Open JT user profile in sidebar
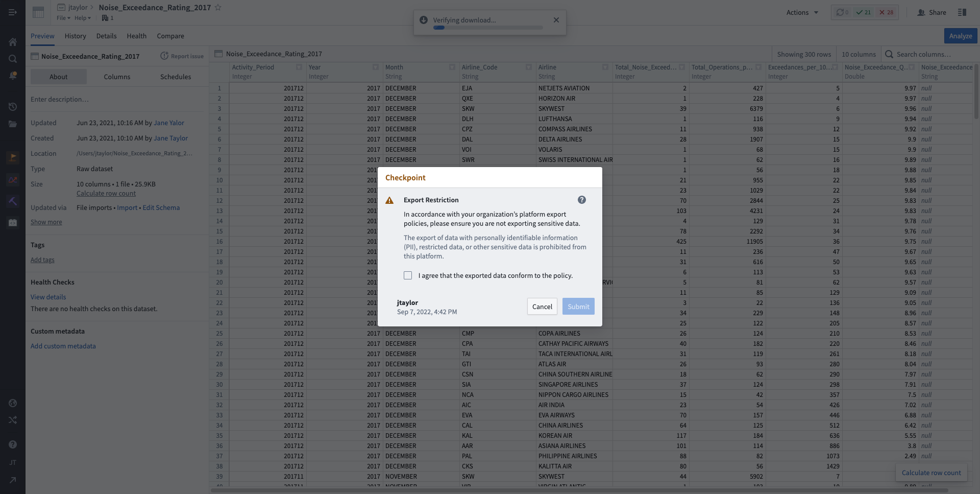The width and height of the screenshot is (980, 494). pyautogui.click(x=13, y=462)
